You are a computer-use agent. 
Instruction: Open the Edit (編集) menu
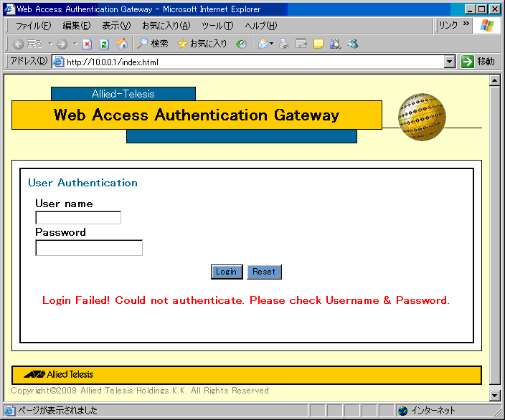coord(77,25)
